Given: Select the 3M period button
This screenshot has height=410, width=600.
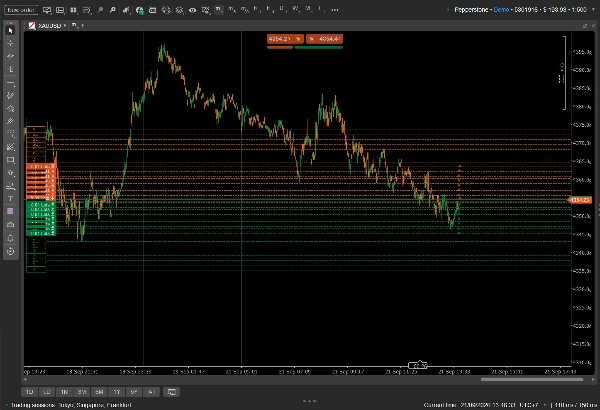Looking at the screenshot, I should pos(82,392).
